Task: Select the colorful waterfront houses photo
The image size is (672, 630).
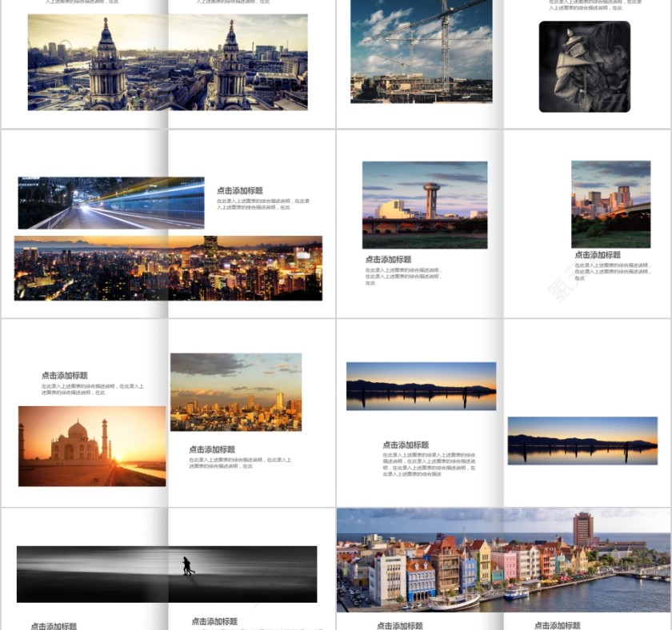Action: point(503,560)
